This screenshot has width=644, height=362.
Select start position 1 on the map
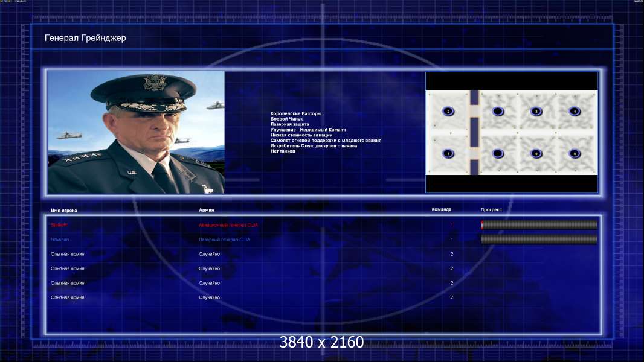tap(448, 154)
